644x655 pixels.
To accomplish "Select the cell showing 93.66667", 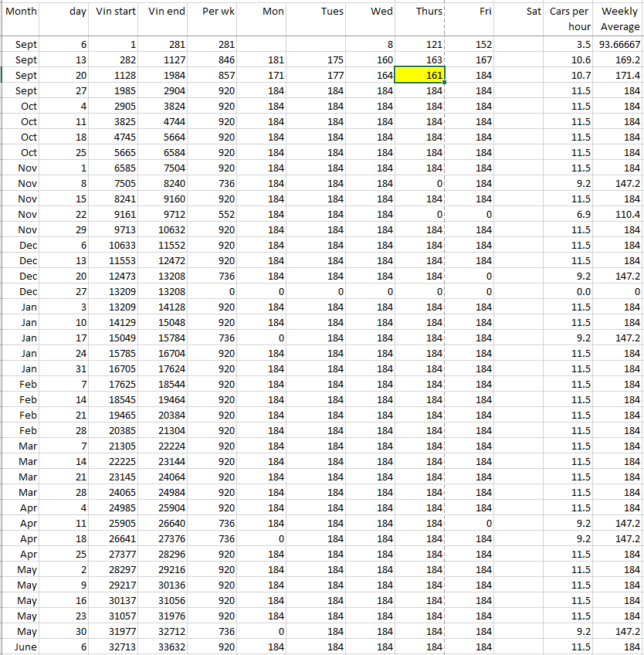I will click(x=619, y=44).
